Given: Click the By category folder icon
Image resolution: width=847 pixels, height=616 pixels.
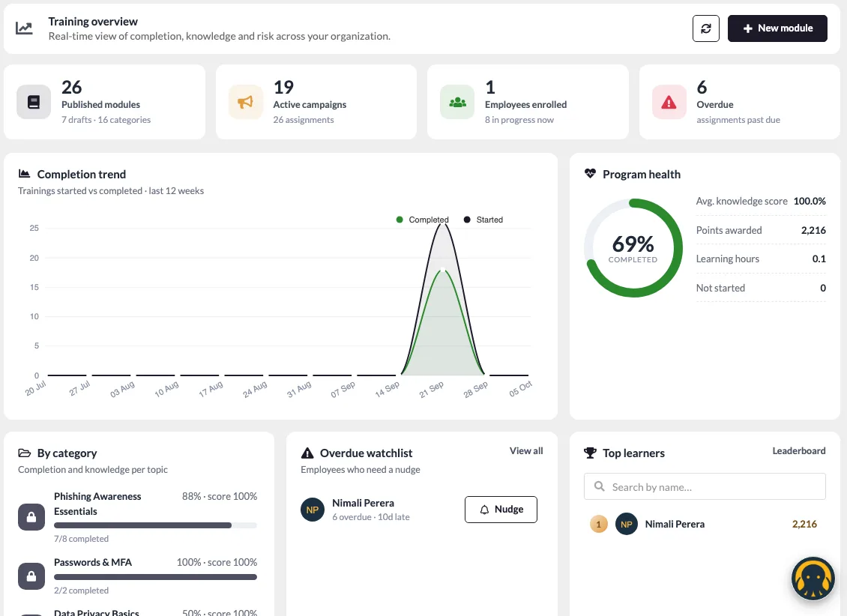Looking at the screenshot, I should tap(24, 453).
